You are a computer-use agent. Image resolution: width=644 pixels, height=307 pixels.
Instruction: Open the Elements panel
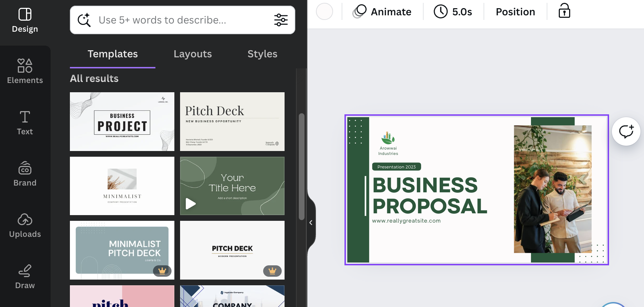tap(25, 72)
